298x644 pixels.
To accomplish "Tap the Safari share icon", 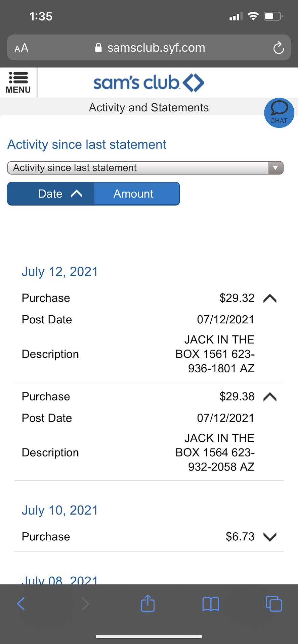I will (x=148, y=604).
